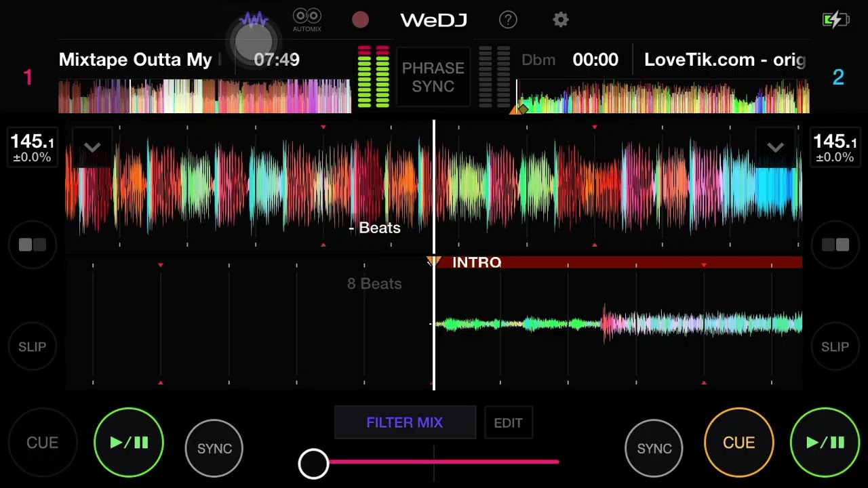This screenshot has width=868, height=488.
Task: Click the 8 Beats label
Action: (374, 284)
